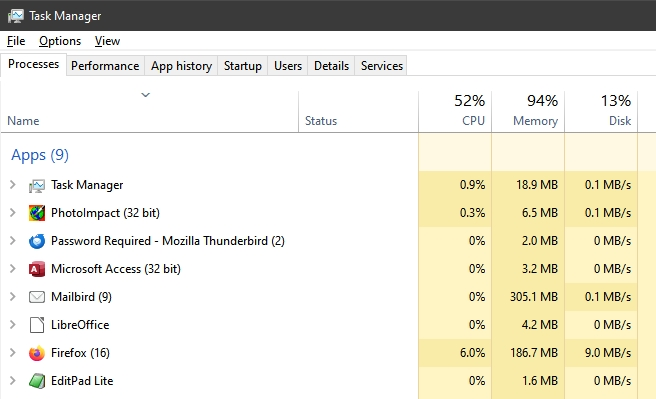Image resolution: width=656 pixels, height=399 pixels.
Task: Click the Microsoft Access app icon
Action: [37, 269]
